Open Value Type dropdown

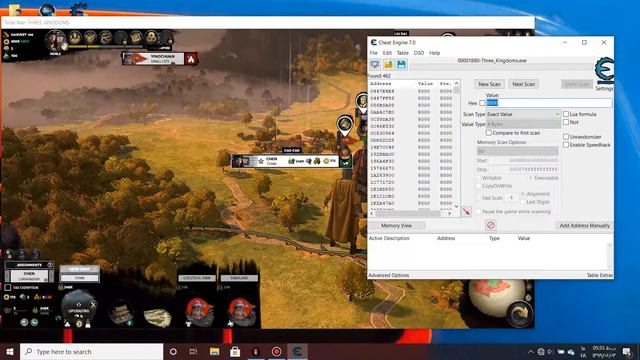[523, 124]
